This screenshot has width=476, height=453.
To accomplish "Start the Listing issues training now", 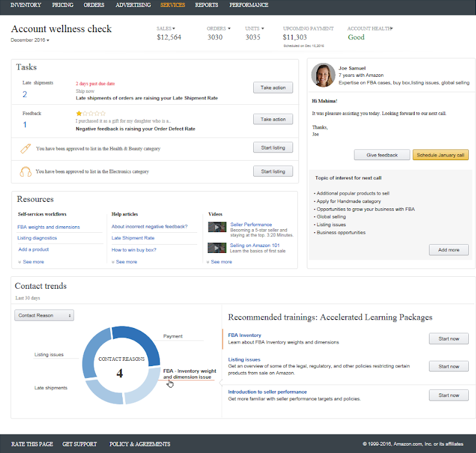I will tap(449, 367).
